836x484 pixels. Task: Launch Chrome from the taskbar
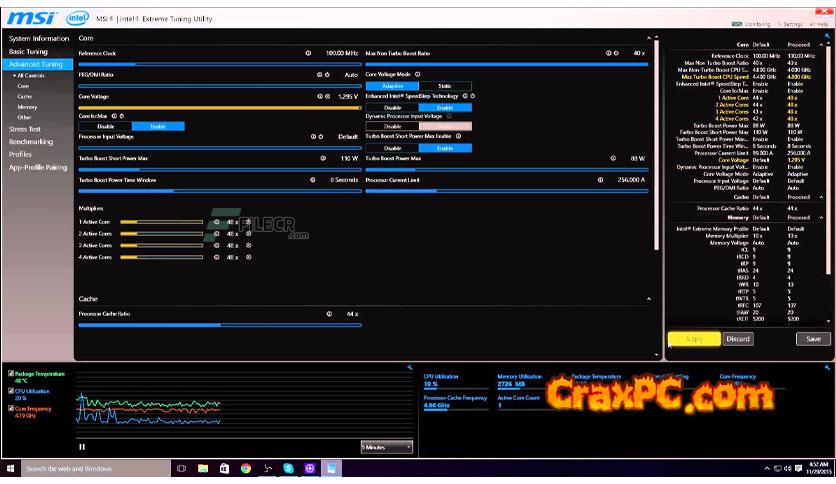pyautogui.click(x=246, y=469)
